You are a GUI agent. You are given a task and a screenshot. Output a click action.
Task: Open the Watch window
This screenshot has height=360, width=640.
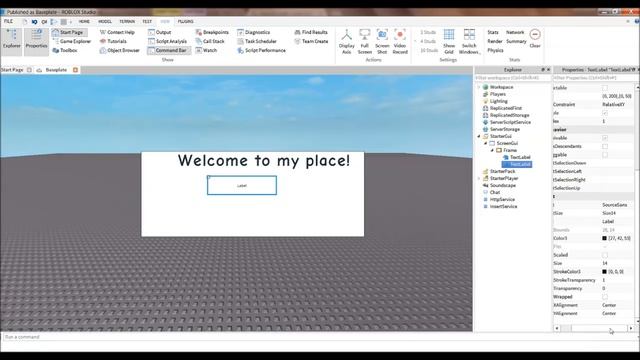206,50
